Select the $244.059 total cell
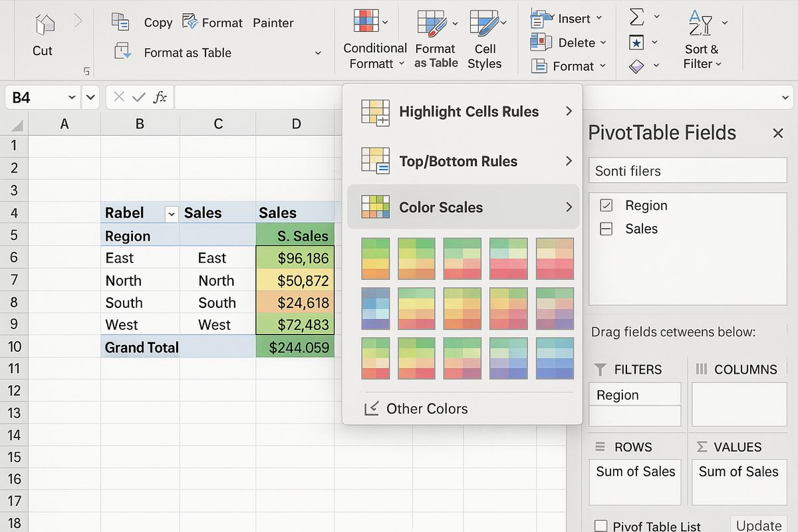 pyautogui.click(x=295, y=346)
